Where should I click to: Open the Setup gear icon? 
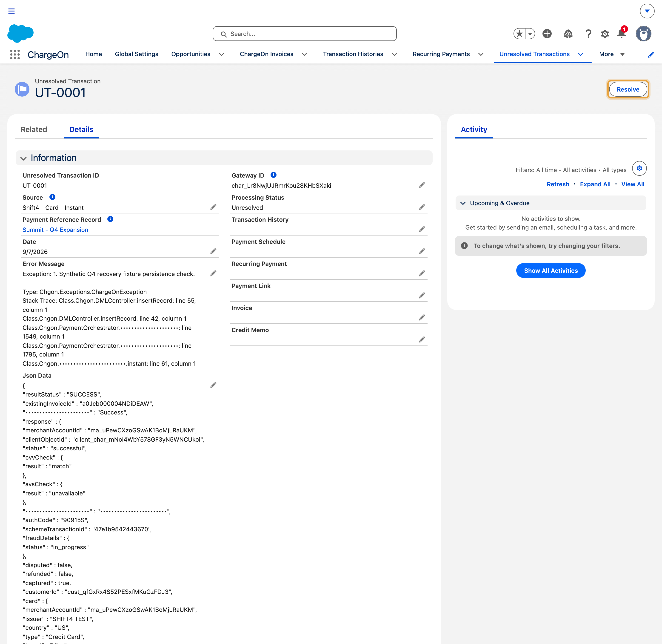click(605, 34)
